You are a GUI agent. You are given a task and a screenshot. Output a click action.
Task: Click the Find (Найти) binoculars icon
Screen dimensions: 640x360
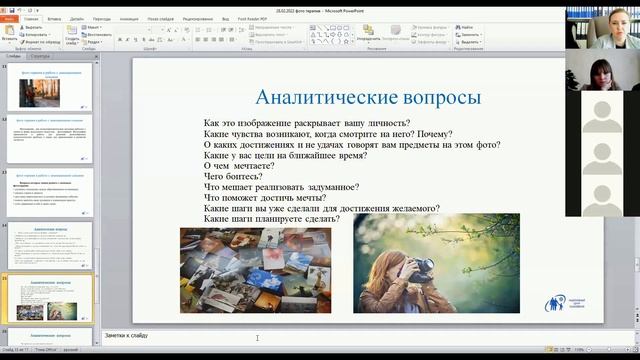pos(458,27)
